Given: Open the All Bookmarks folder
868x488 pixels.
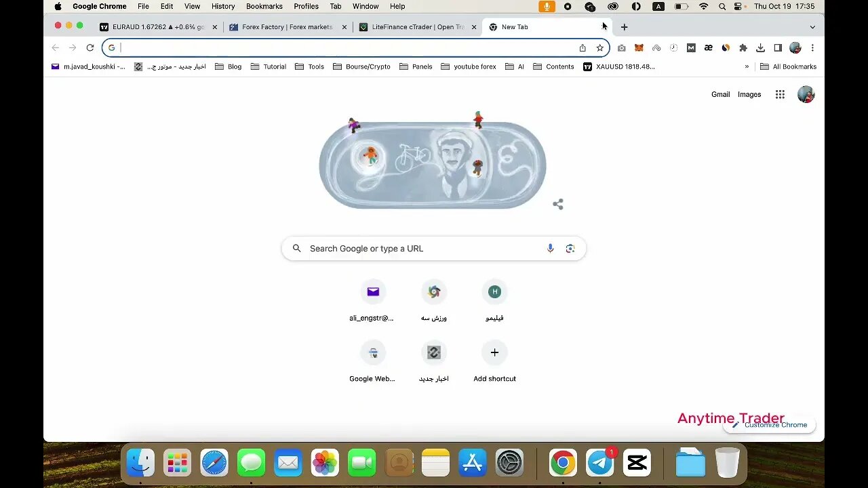Looking at the screenshot, I should (x=788, y=67).
